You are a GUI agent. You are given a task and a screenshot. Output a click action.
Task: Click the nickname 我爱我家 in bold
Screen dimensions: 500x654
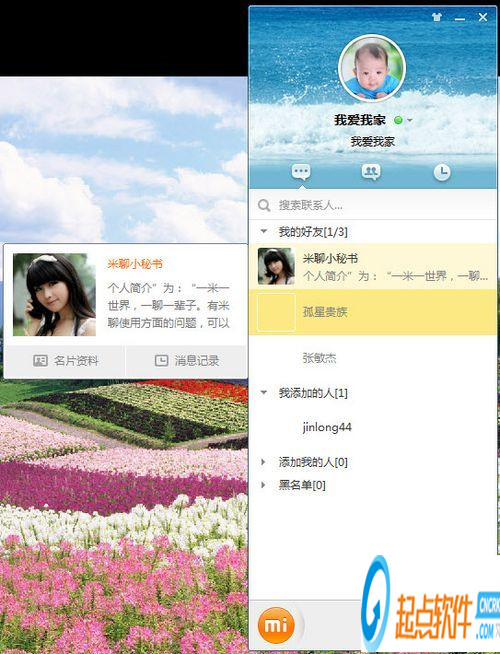click(x=359, y=120)
